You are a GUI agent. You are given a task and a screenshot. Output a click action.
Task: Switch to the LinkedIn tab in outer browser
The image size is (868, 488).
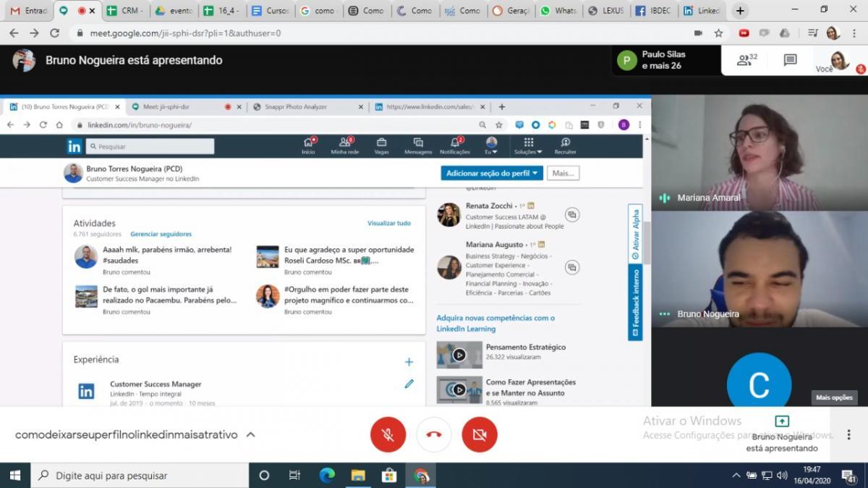(x=702, y=11)
